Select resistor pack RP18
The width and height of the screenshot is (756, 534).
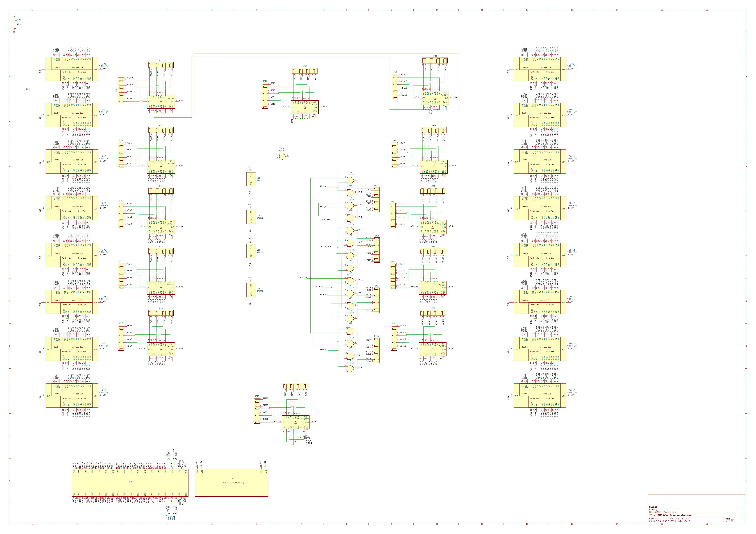click(296, 386)
